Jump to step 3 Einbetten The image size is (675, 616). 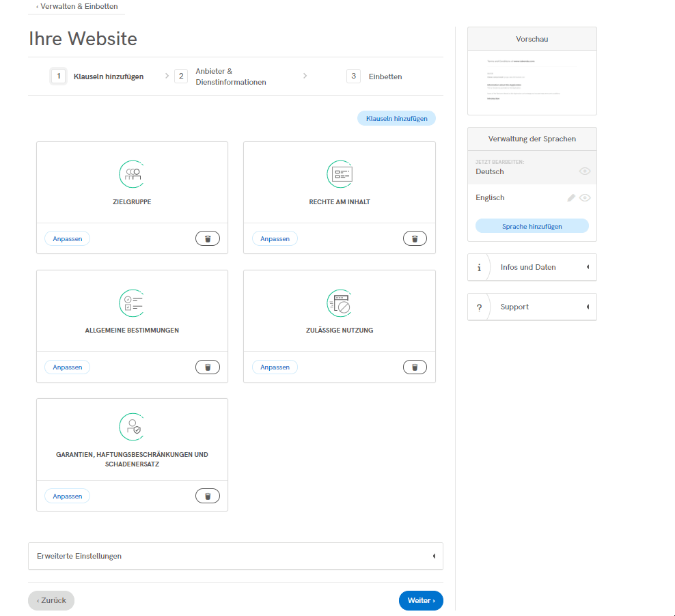pos(374,76)
